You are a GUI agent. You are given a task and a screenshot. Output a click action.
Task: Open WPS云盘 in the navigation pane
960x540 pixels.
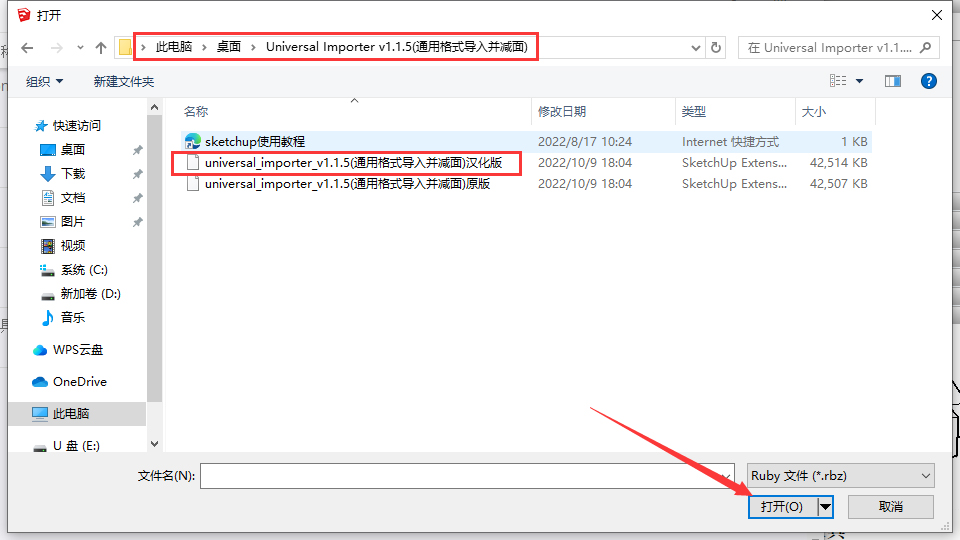click(x=67, y=350)
